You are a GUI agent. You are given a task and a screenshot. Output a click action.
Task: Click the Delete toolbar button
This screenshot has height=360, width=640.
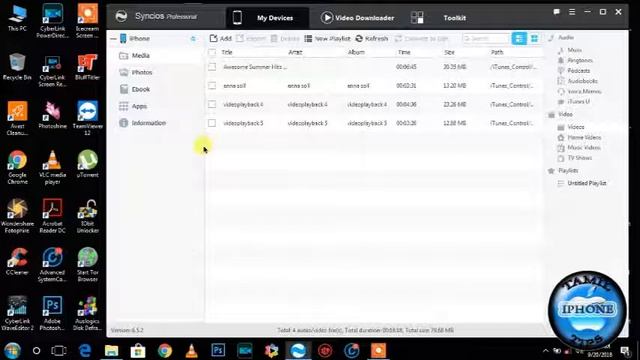click(x=285, y=38)
